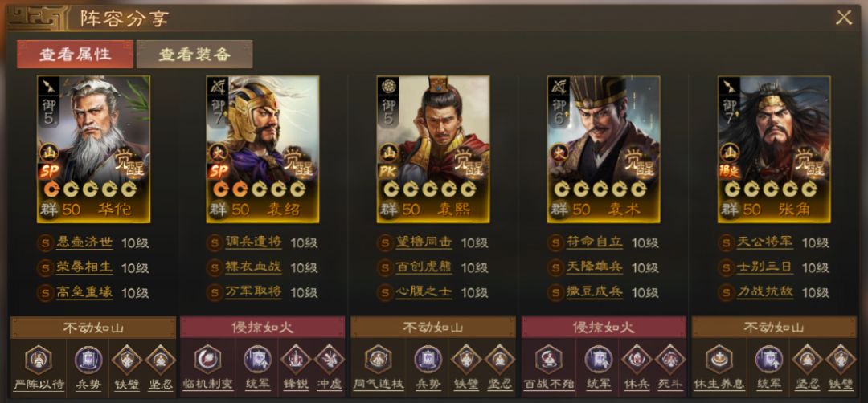Open the 符命自立 skill link
Viewport: 868px width, 403px height.
595,242
